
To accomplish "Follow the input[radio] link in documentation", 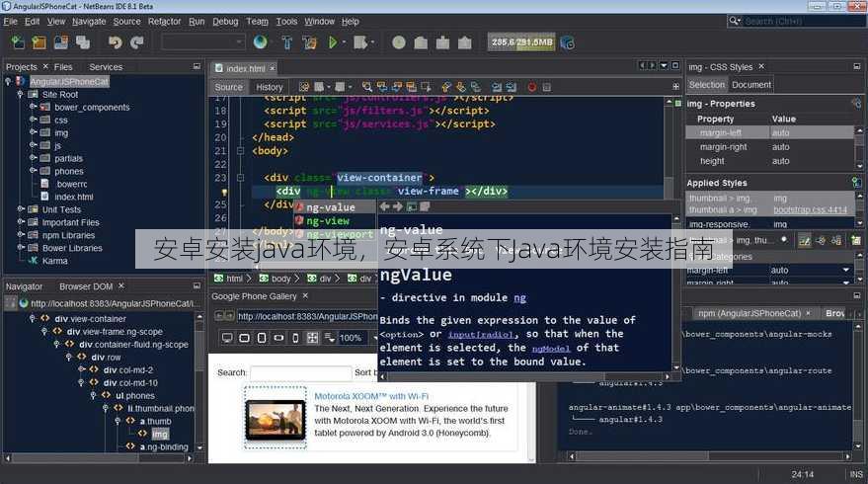I will (x=482, y=335).
